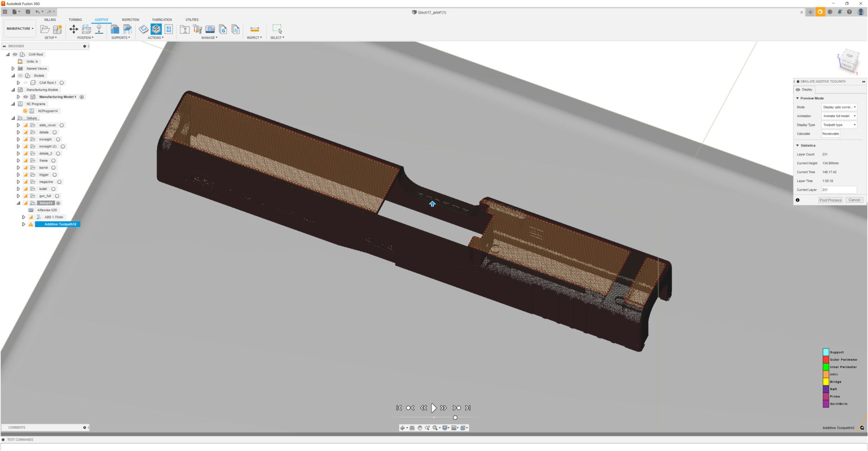868x451 pixels.
Task: Open the data panel grid icon
Action: coord(5,12)
